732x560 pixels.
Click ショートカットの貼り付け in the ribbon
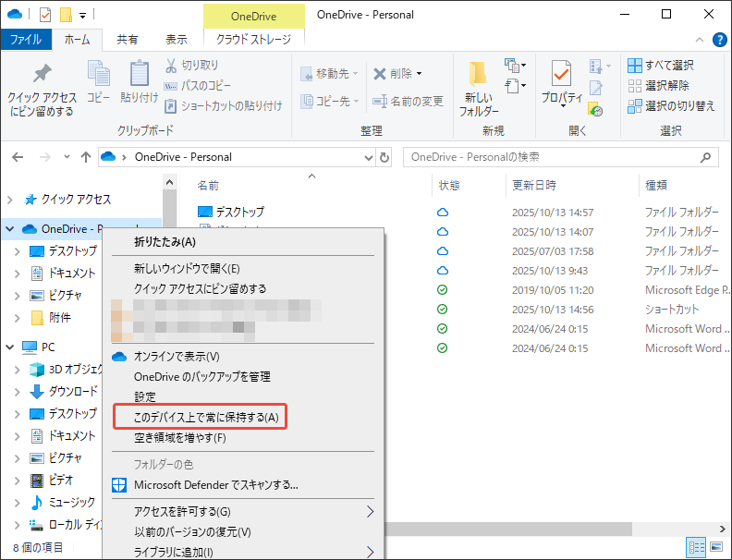click(223, 106)
